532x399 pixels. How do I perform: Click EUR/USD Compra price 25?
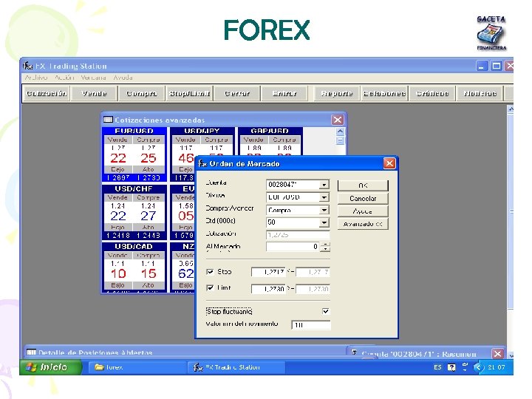point(149,158)
